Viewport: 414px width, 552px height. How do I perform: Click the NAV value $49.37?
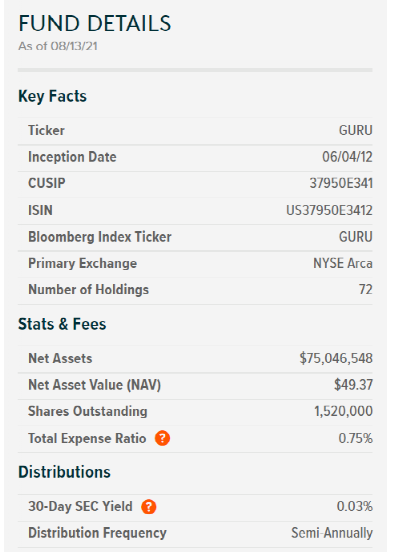[353, 385]
